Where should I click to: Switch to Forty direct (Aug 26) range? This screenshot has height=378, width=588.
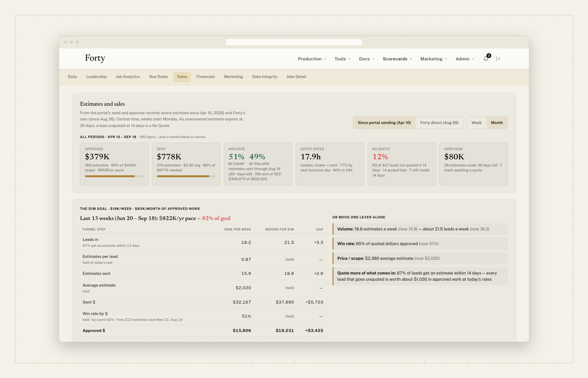click(439, 123)
